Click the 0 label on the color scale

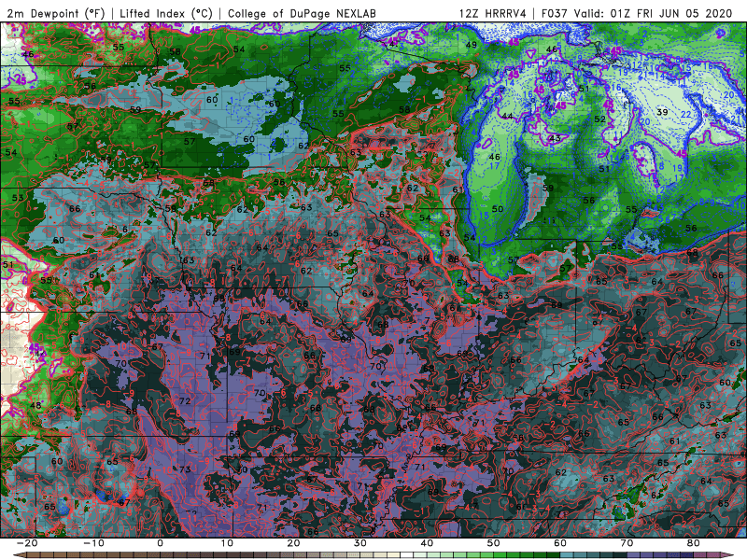(160, 543)
